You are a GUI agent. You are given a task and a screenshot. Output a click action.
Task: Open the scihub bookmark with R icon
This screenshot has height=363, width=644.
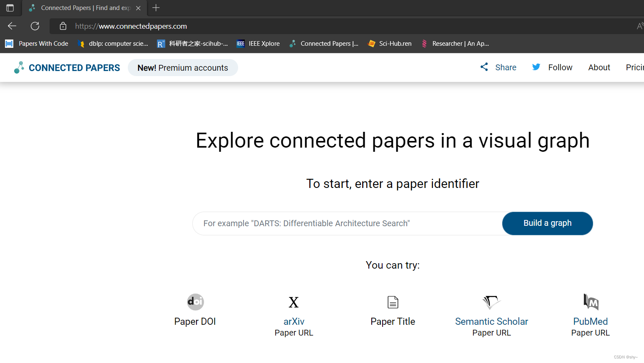pyautogui.click(x=192, y=44)
